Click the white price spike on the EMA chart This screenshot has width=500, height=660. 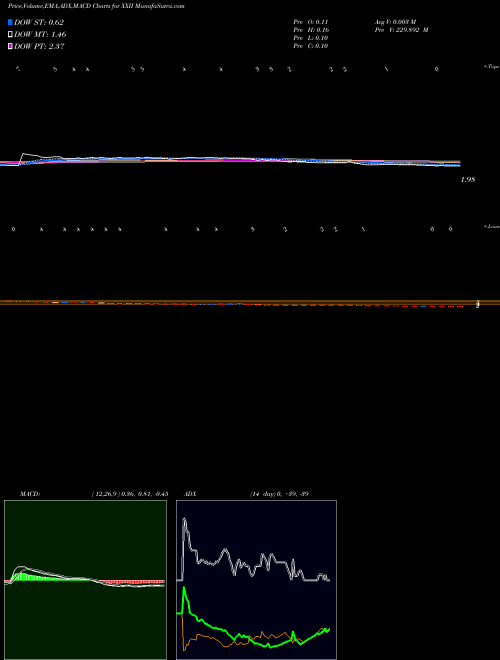point(26,156)
